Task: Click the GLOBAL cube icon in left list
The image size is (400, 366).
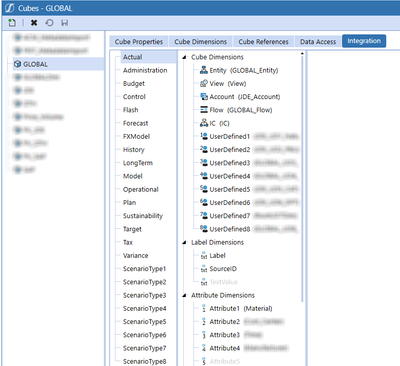Action: (x=18, y=64)
